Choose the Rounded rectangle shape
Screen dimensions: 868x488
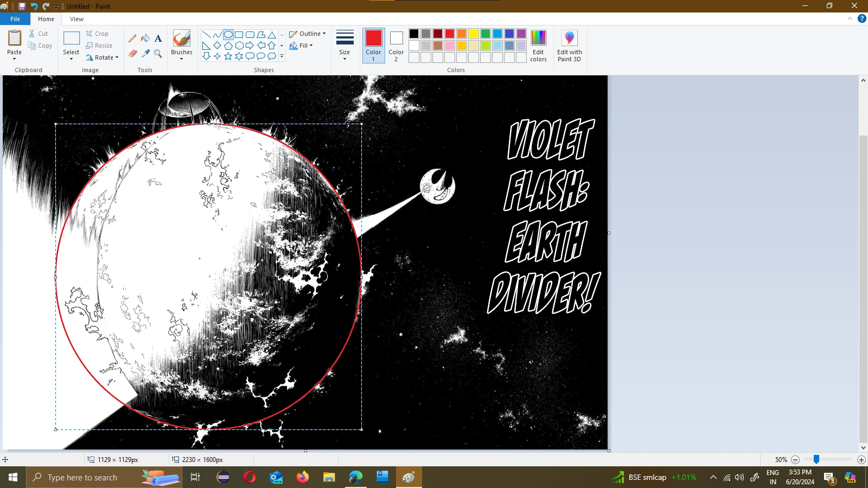(x=250, y=35)
